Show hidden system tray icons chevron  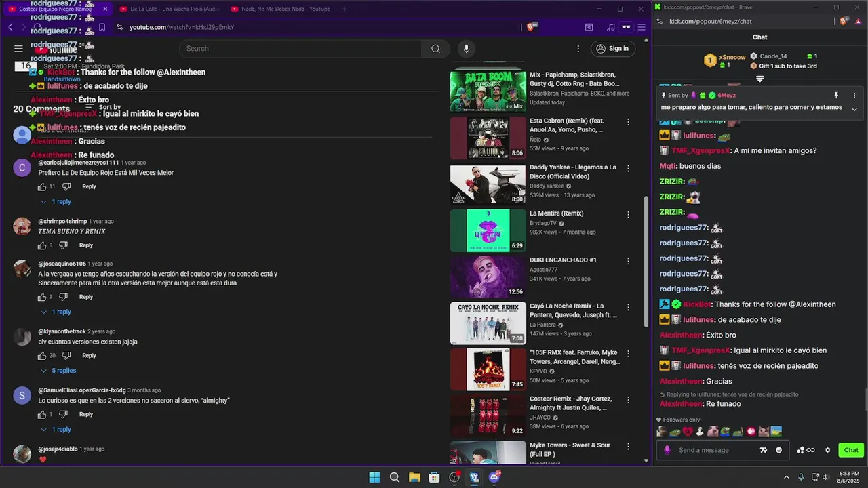point(786,477)
